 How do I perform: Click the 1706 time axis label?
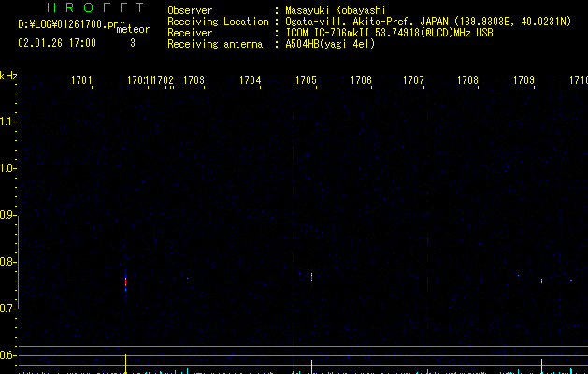(361, 80)
